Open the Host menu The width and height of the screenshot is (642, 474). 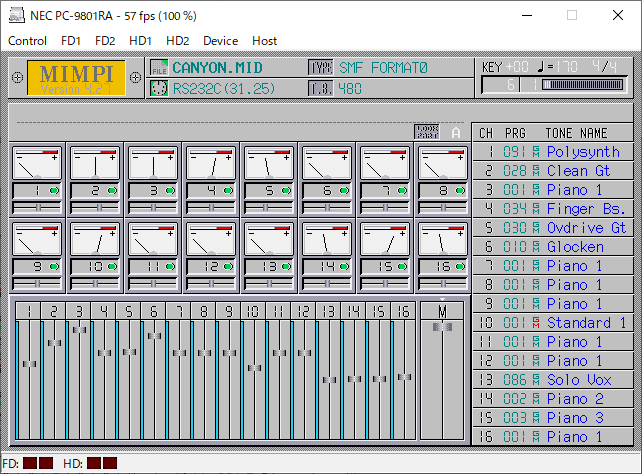[264, 41]
